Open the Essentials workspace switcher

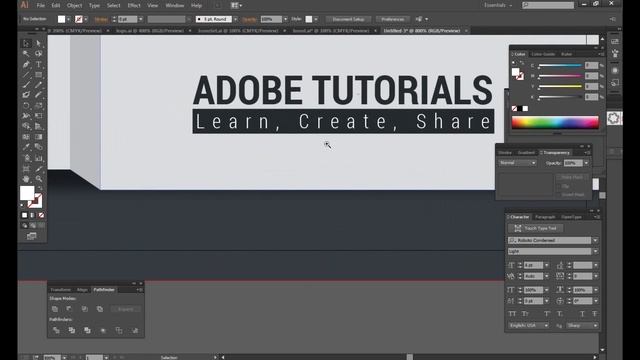point(498,5)
